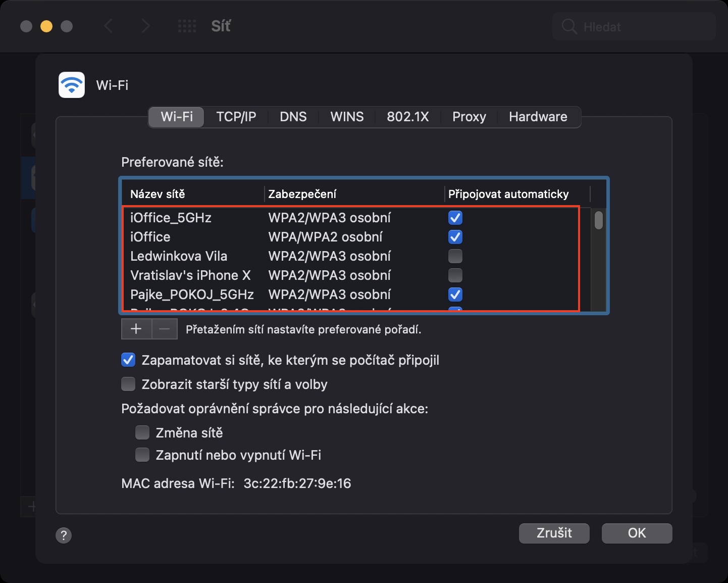This screenshot has width=728, height=583.
Task: Disable auto-join for iOffice_5GHz
Action: [x=455, y=218]
